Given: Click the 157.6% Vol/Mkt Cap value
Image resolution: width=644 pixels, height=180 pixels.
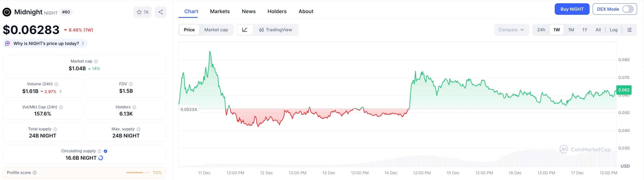Looking at the screenshot, I should pyautogui.click(x=43, y=114).
